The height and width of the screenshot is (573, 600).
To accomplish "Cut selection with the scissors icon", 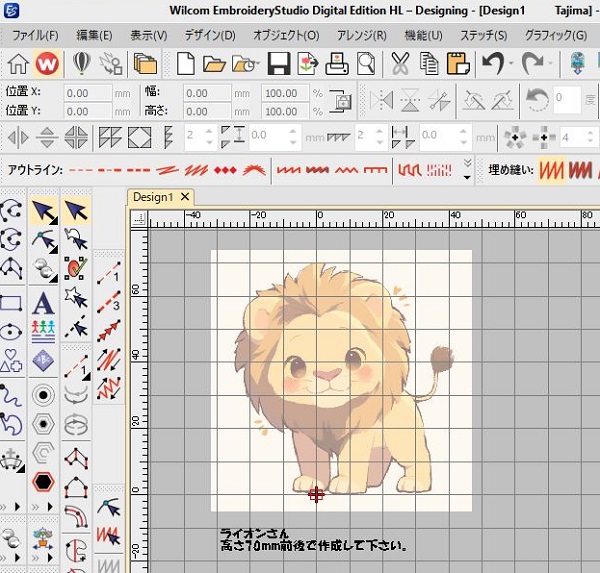I will click(400, 64).
